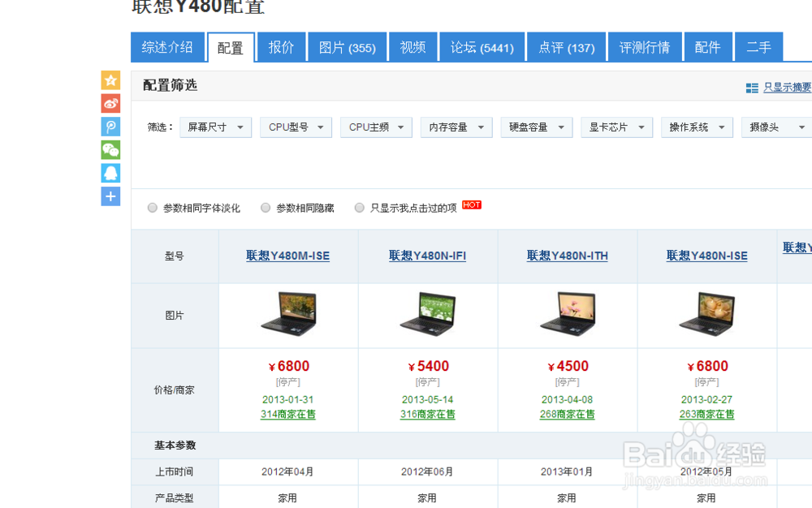Open the 二手 tab
Screen dimensions: 812x508
click(758, 47)
